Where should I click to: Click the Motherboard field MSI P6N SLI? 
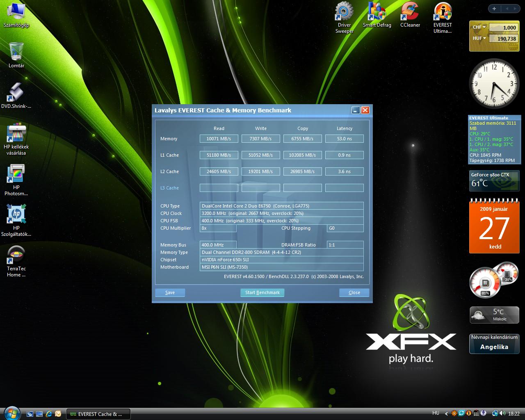pyautogui.click(x=281, y=267)
